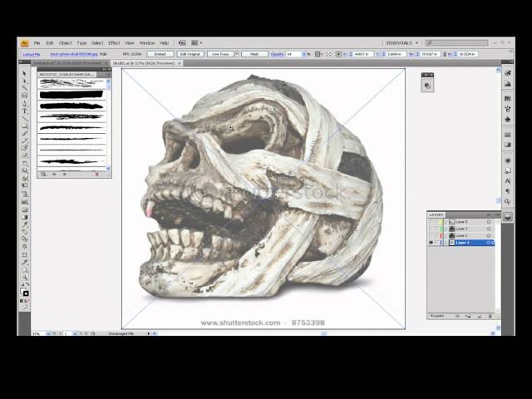Select the Rectangle tool

coord(24,126)
